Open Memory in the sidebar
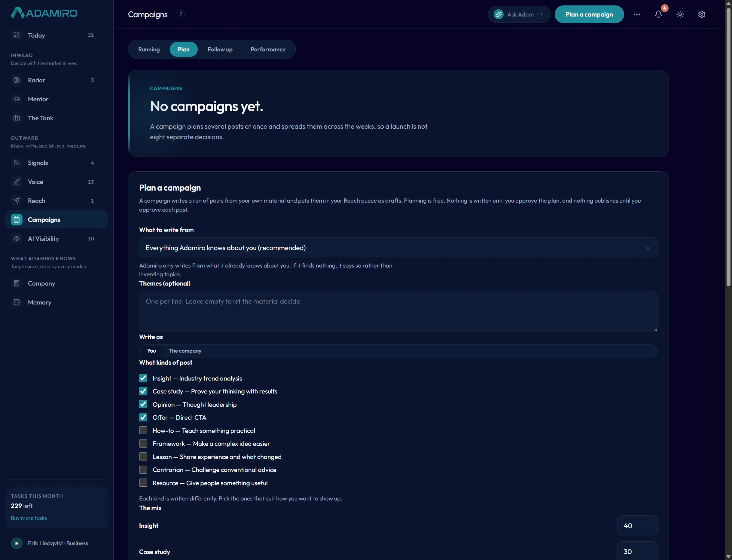This screenshot has height=560, width=732. [x=56, y=302]
